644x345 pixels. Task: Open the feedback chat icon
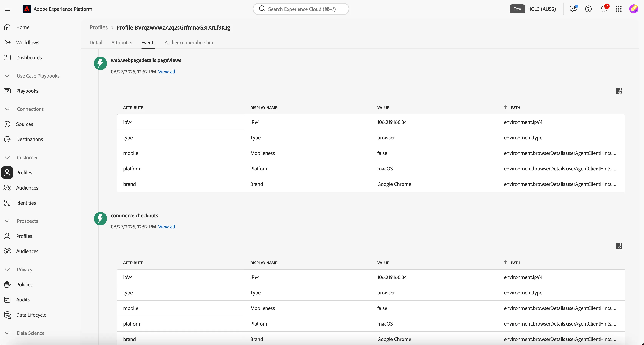(573, 9)
